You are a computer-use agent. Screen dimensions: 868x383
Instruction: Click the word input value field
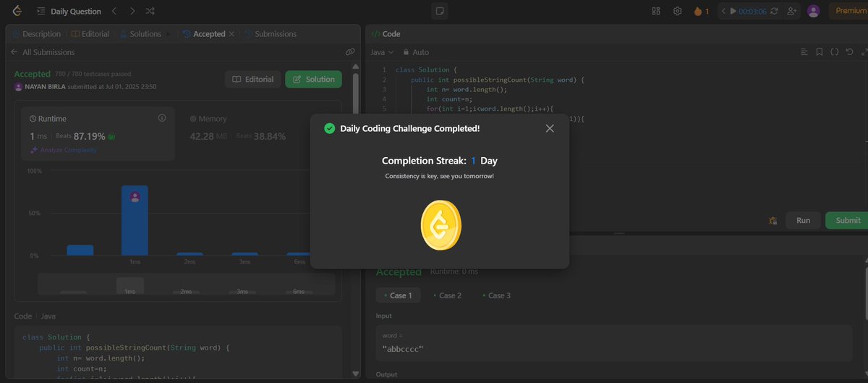[x=615, y=343]
